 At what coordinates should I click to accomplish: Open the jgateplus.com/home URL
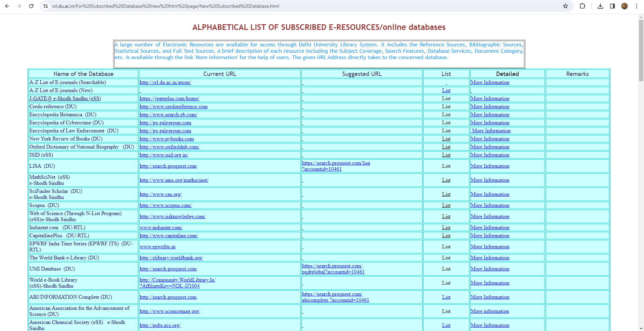(169, 98)
